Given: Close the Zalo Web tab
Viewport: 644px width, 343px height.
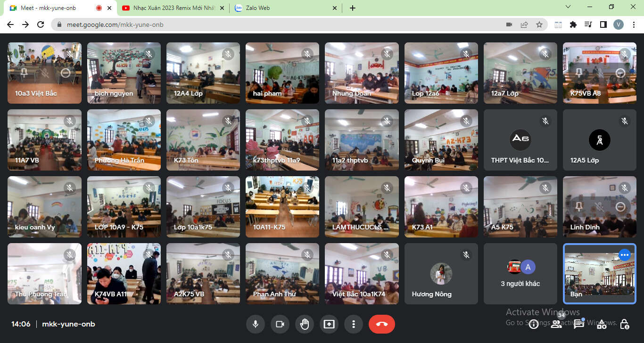Looking at the screenshot, I should click(335, 8).
